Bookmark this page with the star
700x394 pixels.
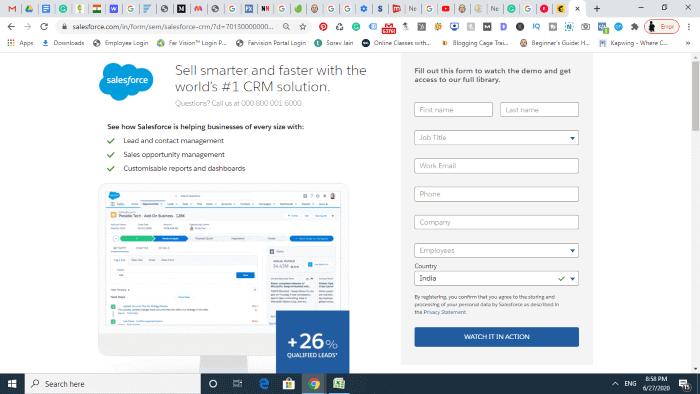click(303, 27)
